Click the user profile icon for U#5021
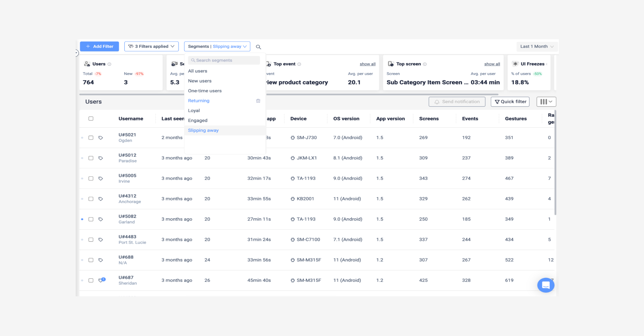Viewport: 644px width, 336px height. (100, 137)
